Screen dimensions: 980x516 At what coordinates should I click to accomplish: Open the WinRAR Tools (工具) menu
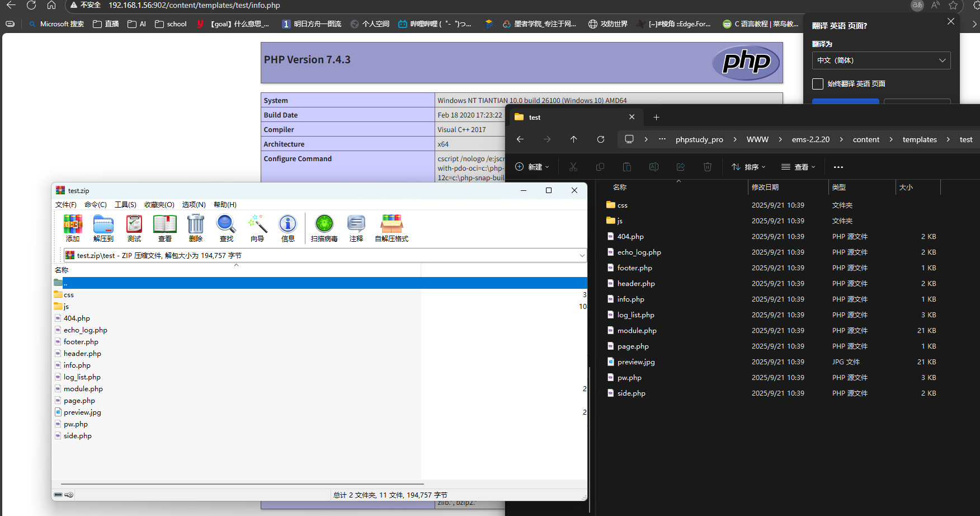pyautogui.click(x=125, y=205)
